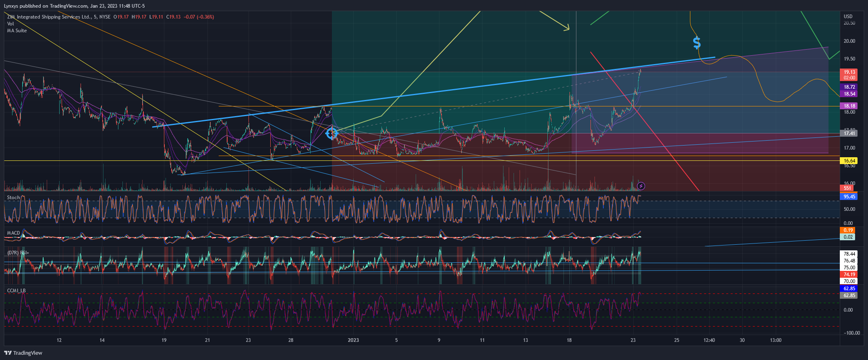Click the gray 17.41 price label
The width and height of the screenshot is (868, 360).
(x=849, y=133)
